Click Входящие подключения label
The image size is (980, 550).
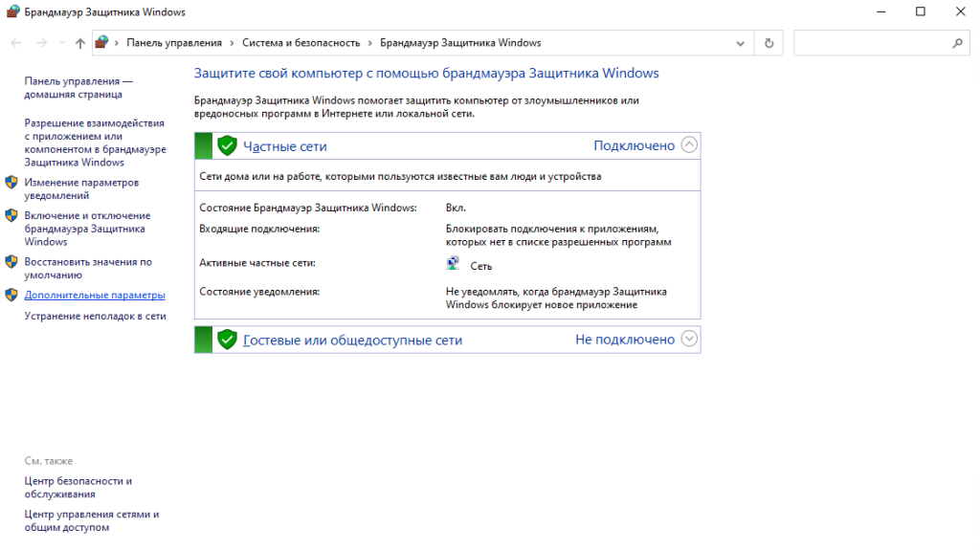tap(259, 229)
